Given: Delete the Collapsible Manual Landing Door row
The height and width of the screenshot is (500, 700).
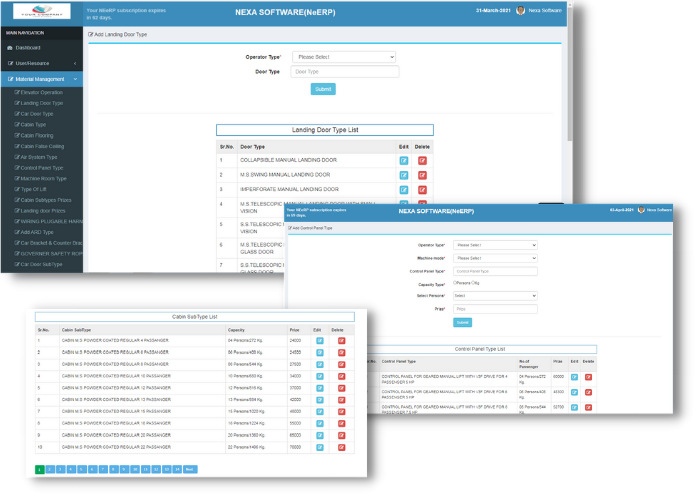Looking at the screenshot, I should tap(422, 160).
